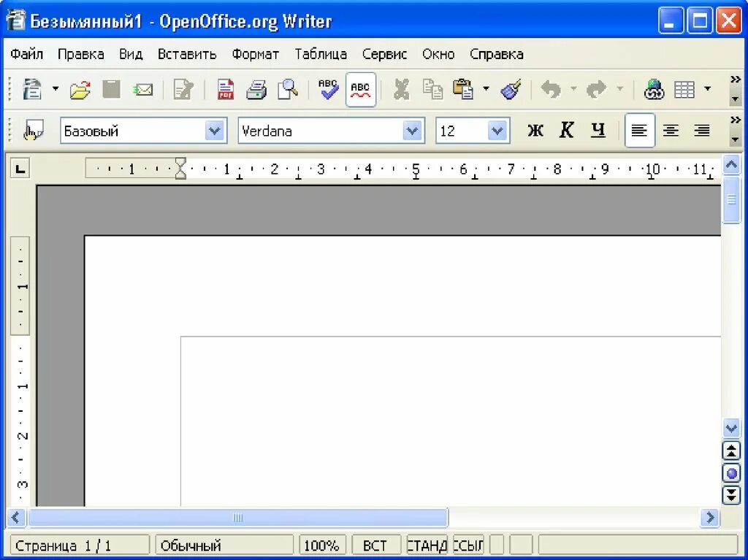Open the Справка menu
This screenshot has width=748, height=560.
pyautogui.click(x=497, y=54)
